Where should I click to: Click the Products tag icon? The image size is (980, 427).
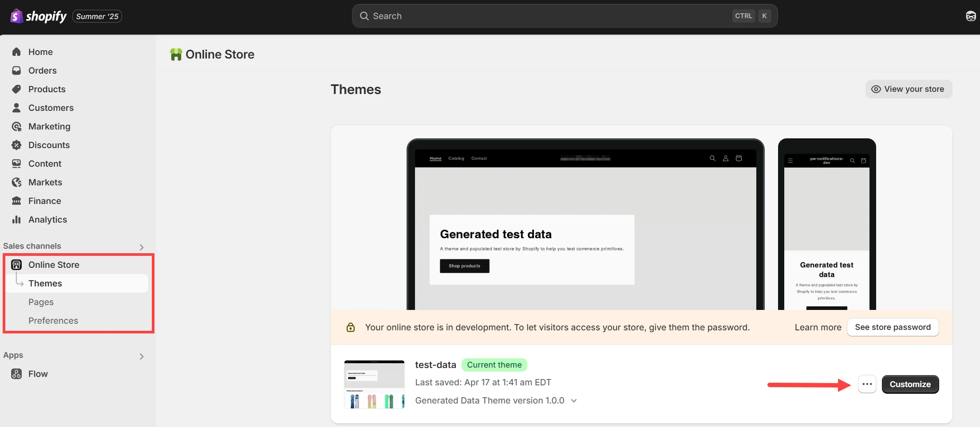pos(16,89)
